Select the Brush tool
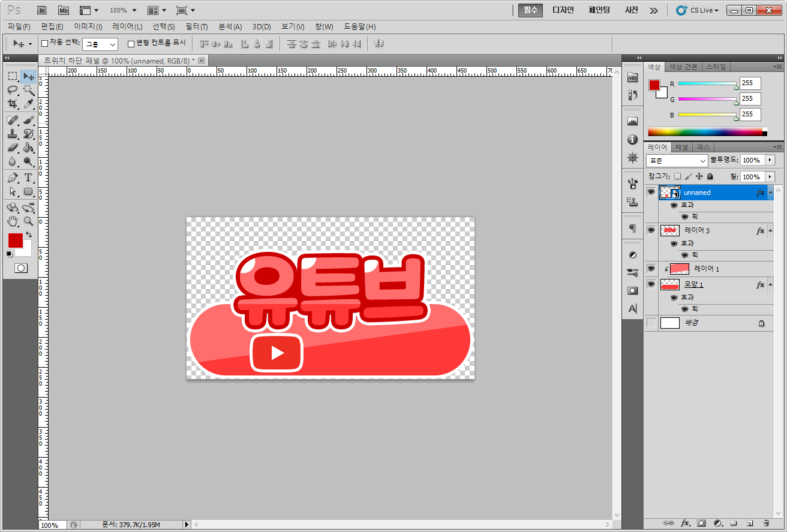Viewport: 787px width, 532px height. tap(28, 120)
